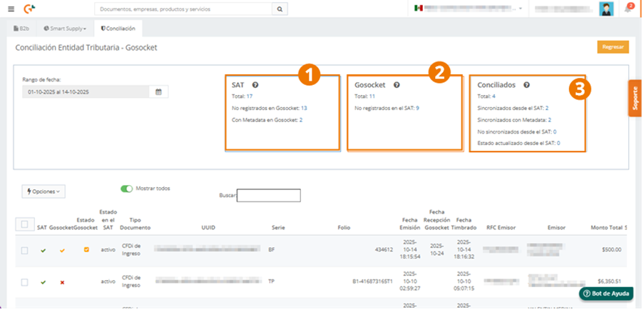
Task: Click the Gosocket help question icon
Action: point(397,85)
